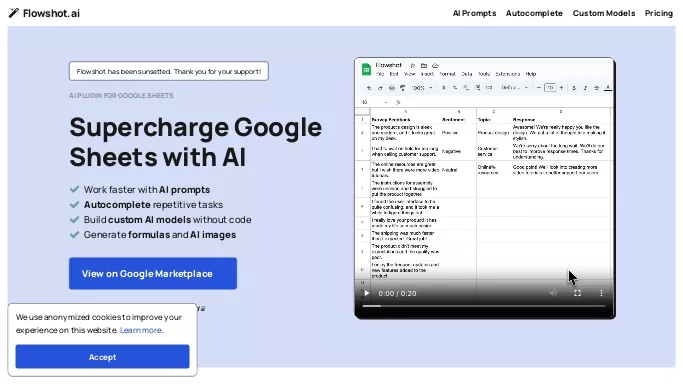Open the Format menu in Sheets video
This screenshot has width=683, height=384.
pyautogui.click(x=447, y=74)
